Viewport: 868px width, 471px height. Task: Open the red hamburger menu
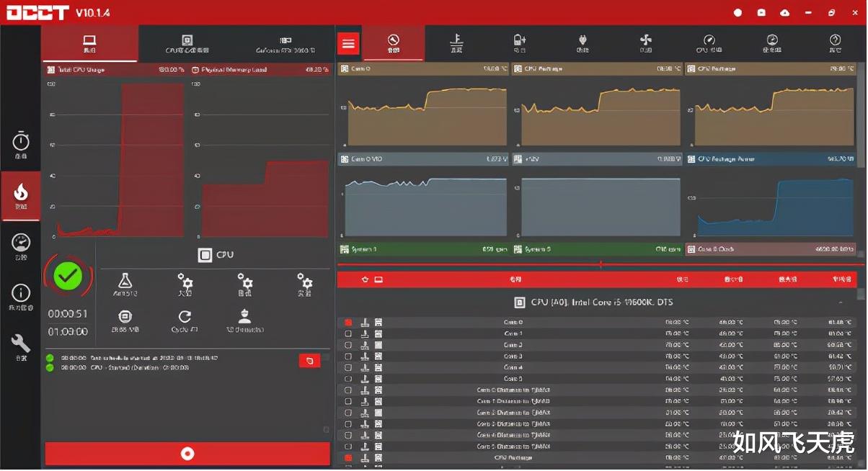349,43
